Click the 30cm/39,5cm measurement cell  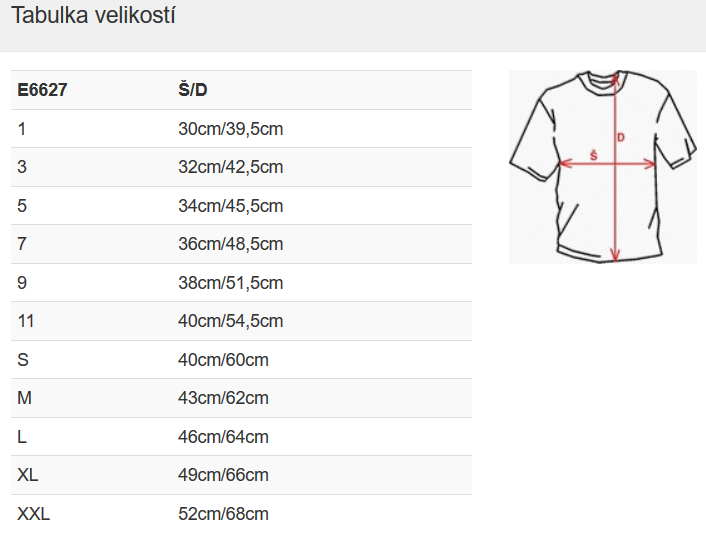(230, 129)
